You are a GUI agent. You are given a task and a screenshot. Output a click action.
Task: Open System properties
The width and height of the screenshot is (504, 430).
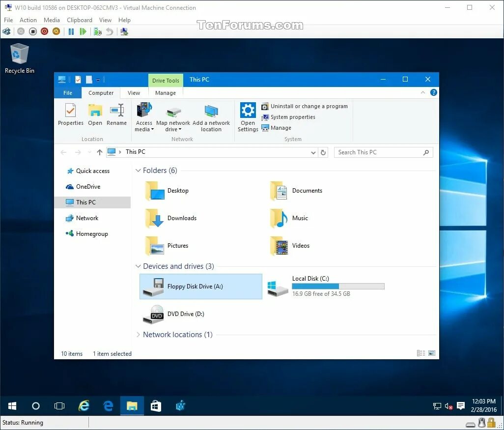click(x=288, y=117)
